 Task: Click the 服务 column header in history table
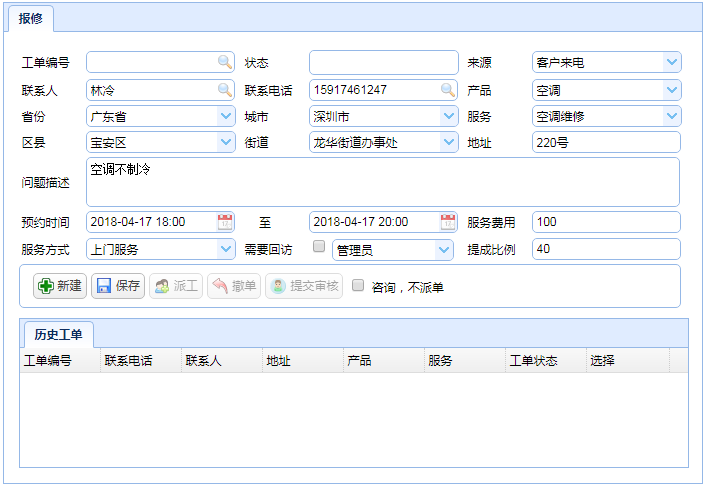coord(465,360)
